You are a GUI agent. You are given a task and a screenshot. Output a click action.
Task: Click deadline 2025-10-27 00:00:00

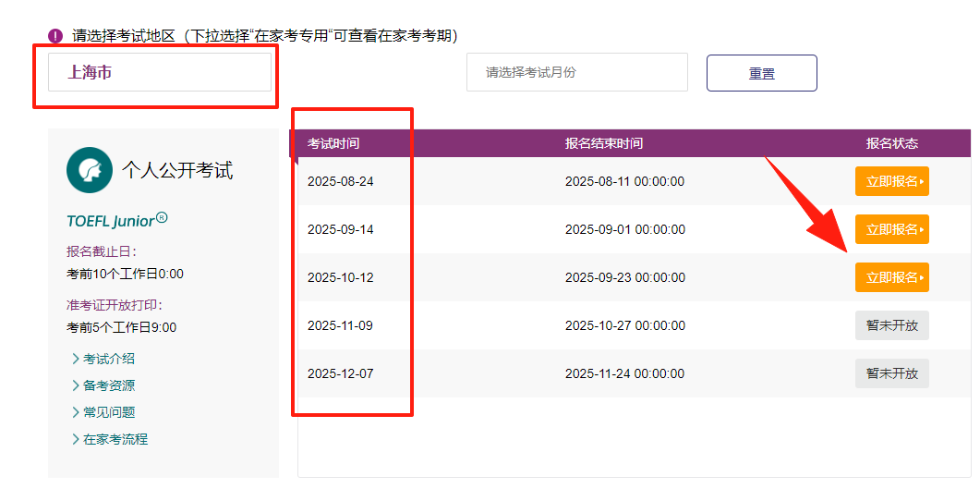[x=625, y=326]
